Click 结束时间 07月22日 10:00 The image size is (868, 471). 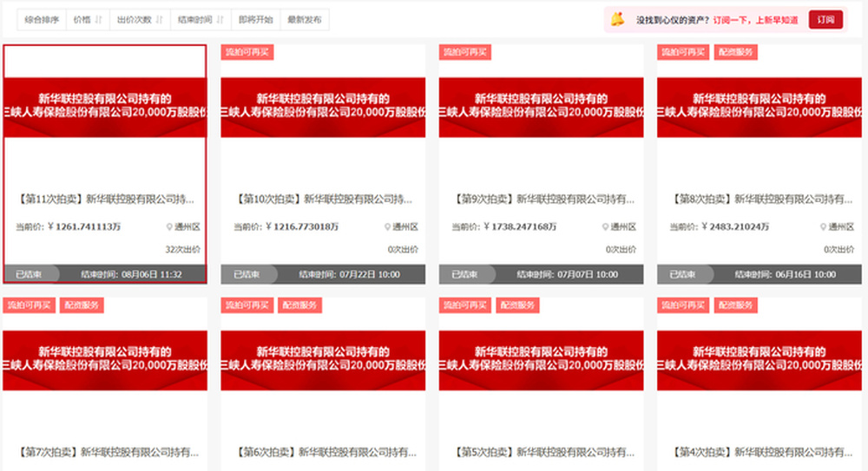349,274
